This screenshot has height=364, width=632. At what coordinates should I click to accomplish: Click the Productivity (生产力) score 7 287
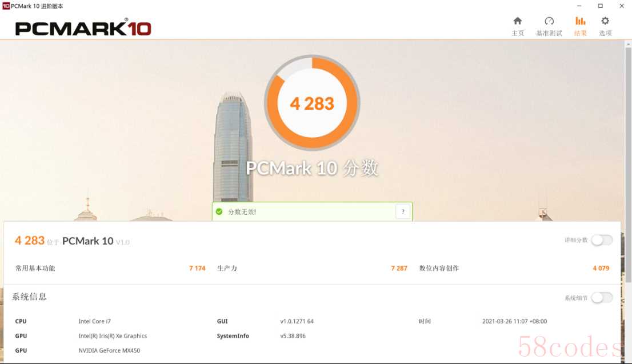[399, 268]
